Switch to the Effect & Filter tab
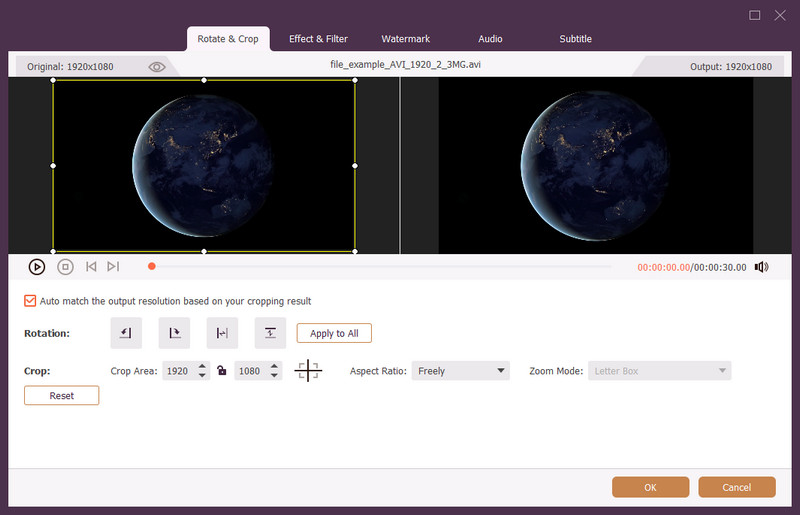 click(x=318, y=39)
